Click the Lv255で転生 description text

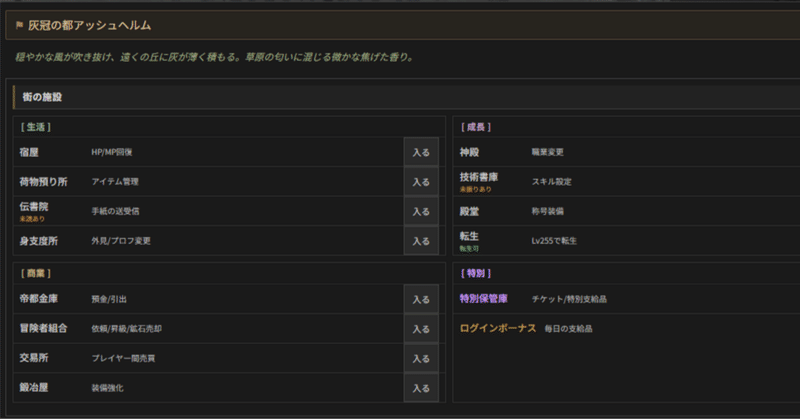pyautogui.click(x=554, y=241)
